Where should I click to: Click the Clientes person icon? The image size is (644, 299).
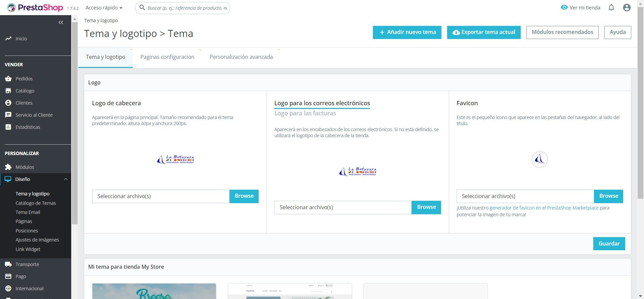(x=8, y=103)
